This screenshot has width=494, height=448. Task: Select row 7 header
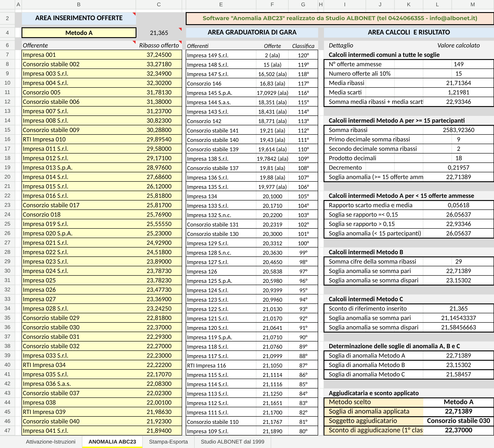(x=7, y=55)
